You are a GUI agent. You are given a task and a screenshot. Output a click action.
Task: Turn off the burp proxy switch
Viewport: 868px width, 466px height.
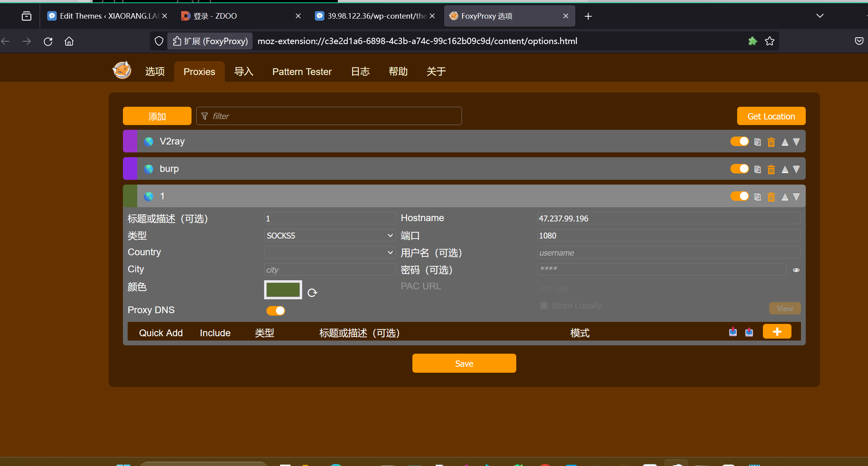(739, 169)
